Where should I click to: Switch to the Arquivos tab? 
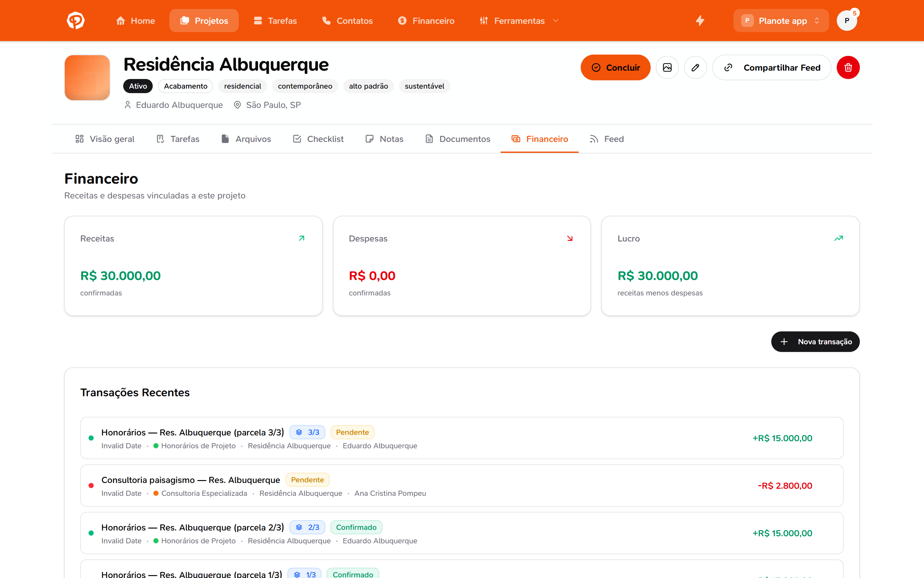246,139
